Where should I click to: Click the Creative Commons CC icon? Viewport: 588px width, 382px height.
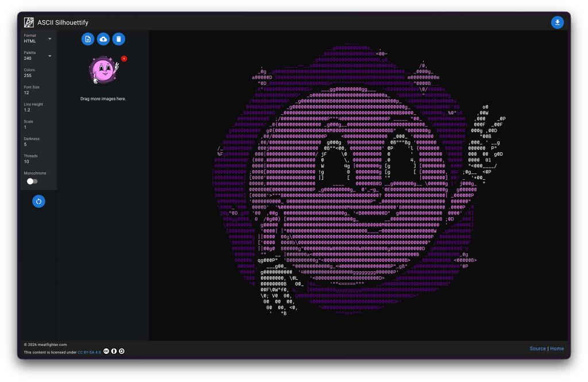pyautogui.click(x=106, y=352)
